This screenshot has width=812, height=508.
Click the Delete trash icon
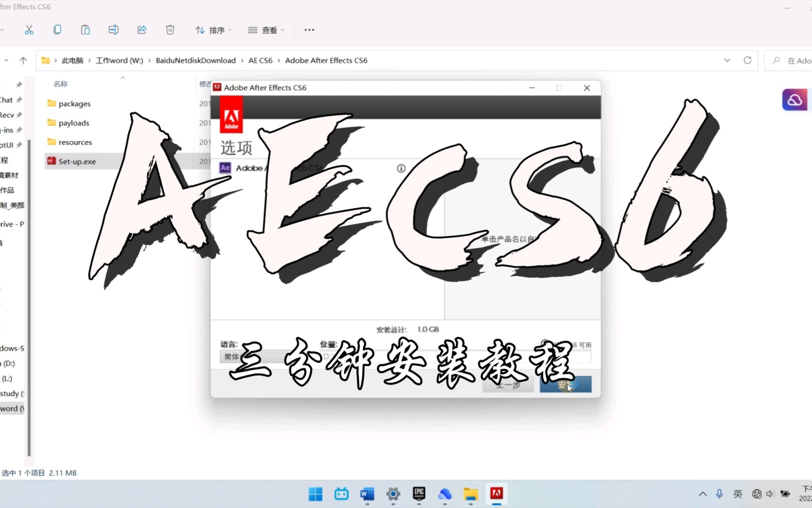click(x=170, y=30)
